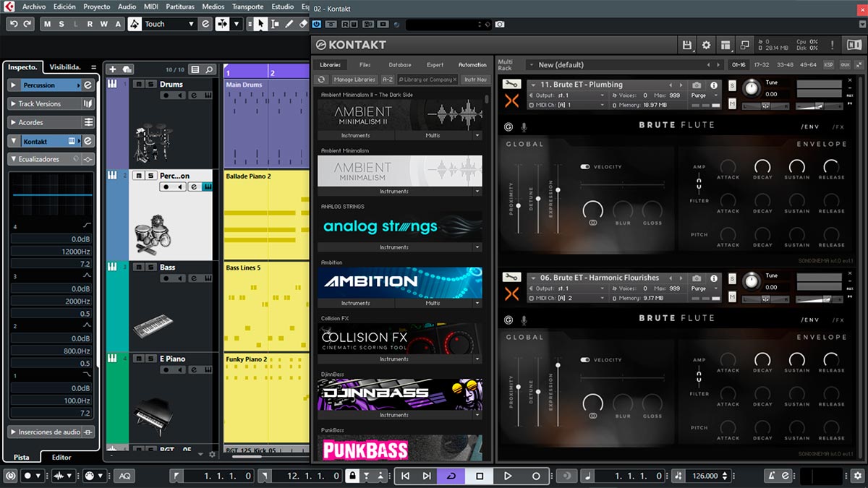The height and width of the screenshot is (488, 868).
Task: Toggle Velocity switch on Brute ET Plumbing
Action: click(x=585, y=167)
